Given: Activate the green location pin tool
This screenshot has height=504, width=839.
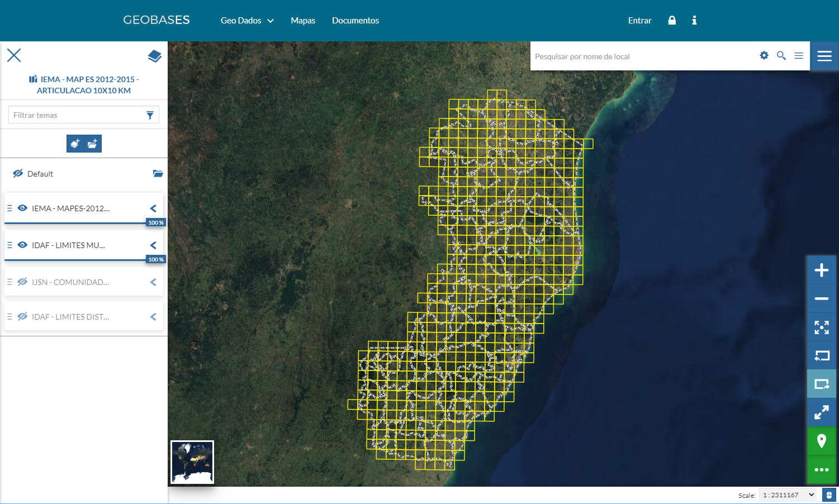Looking at the screenshot, I should [821, 441].
